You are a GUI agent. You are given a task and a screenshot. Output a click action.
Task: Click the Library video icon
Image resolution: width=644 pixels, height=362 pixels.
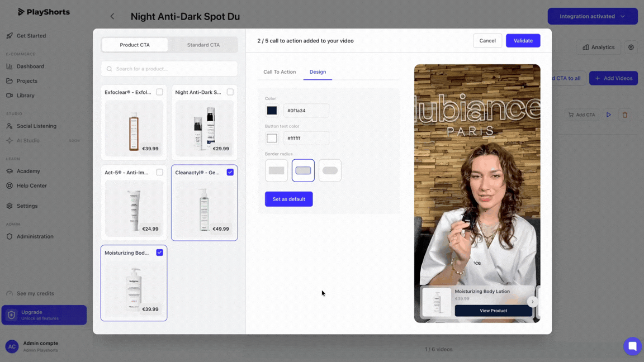(10, 95)
